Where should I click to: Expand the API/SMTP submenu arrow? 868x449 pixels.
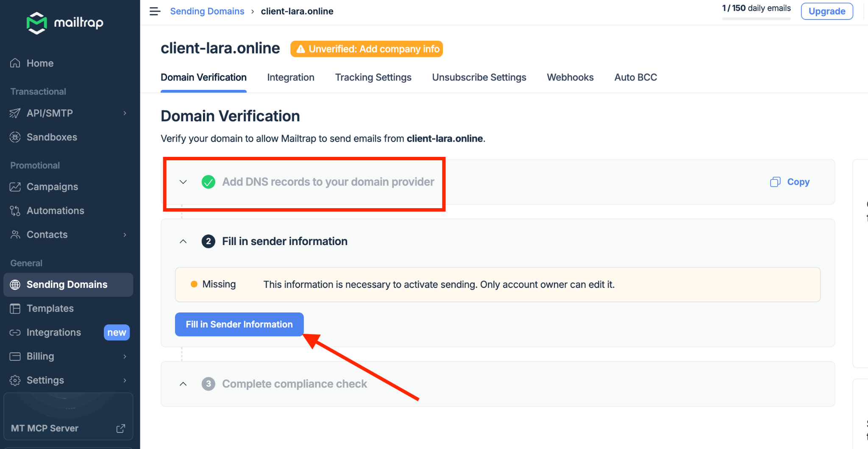point(125,113)
